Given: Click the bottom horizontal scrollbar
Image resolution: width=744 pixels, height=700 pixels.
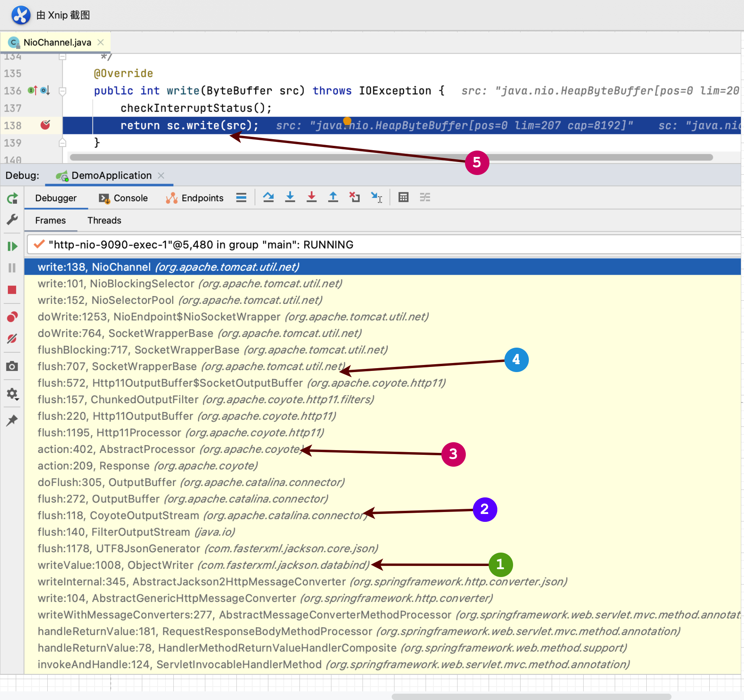Looking at the screenshot, I should 531,696.
